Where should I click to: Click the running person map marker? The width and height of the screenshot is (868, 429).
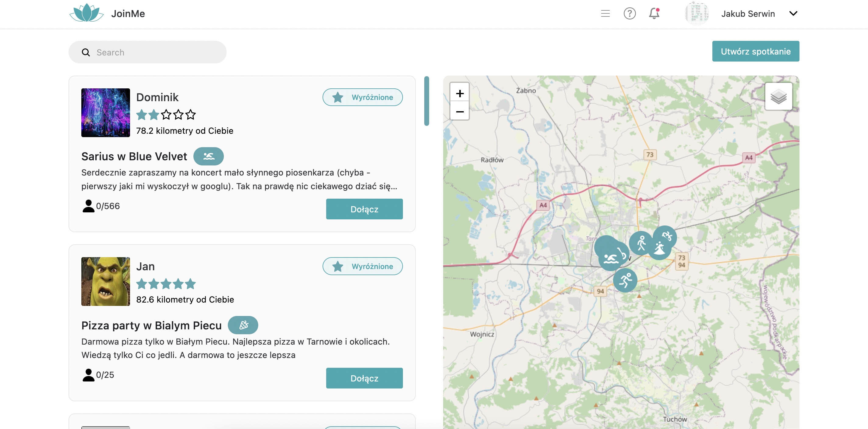tap(625, 280)
